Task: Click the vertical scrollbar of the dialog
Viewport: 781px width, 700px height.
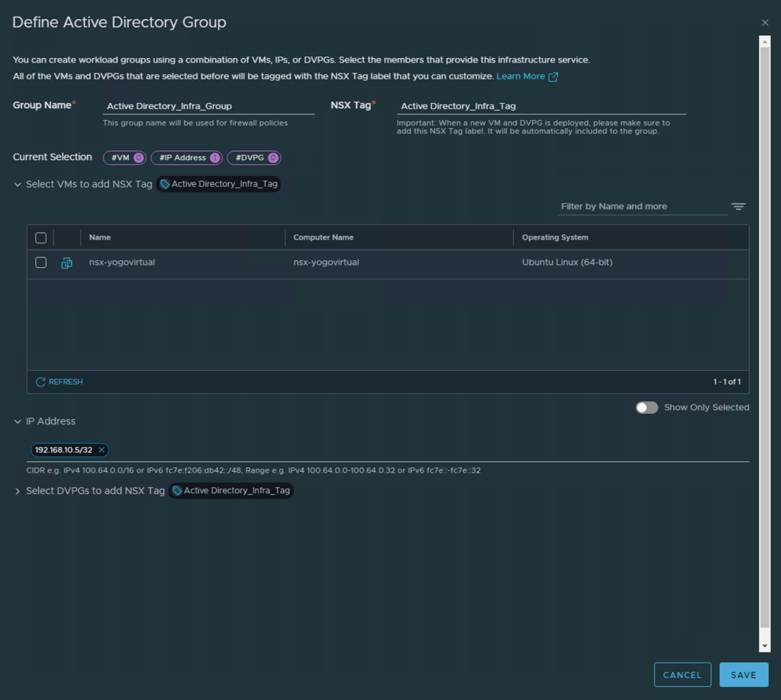Action: pyautogui.click(x=765, y=344)
